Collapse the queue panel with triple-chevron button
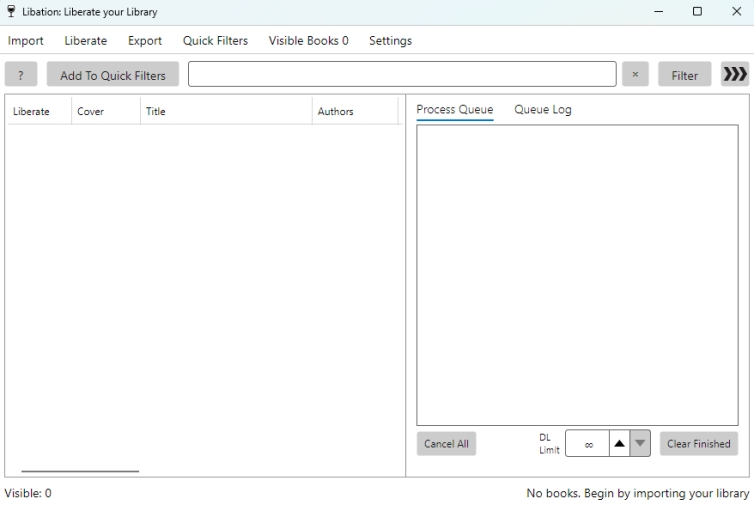This screenshot has height=505, width=754. pos(734,74)
